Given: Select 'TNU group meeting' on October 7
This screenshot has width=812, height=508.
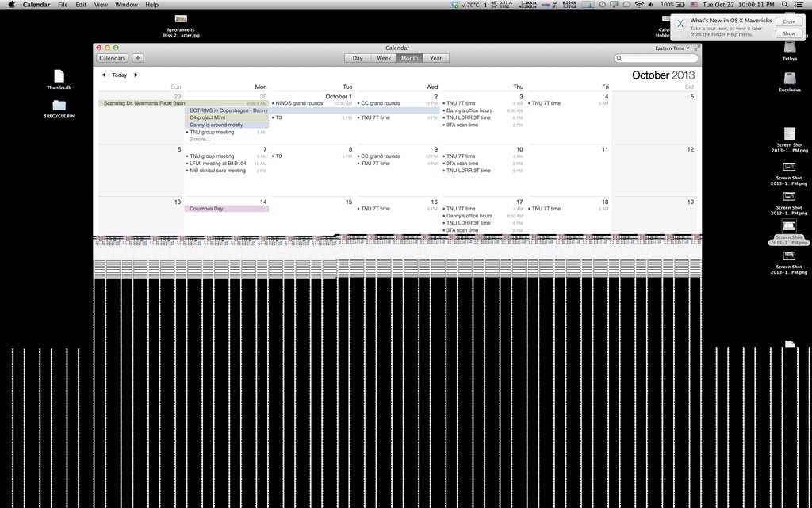Looking at the screenshot, I should [x=226, y=156].
